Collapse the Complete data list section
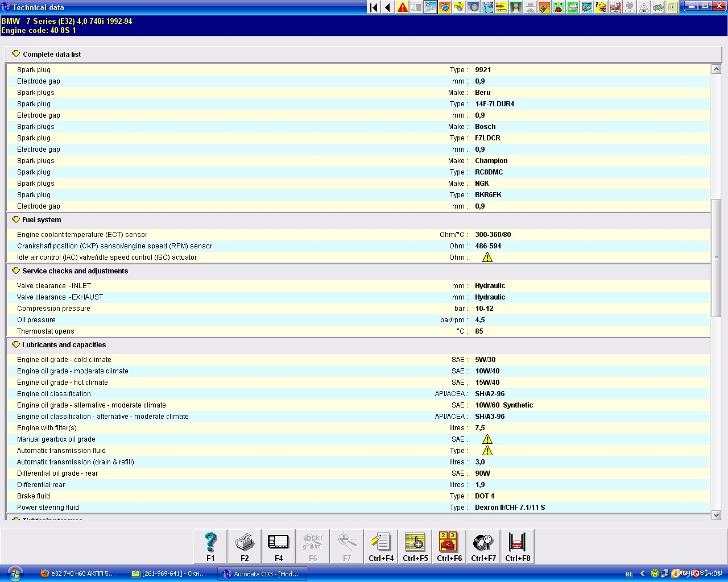The width and height of the screenshot is (728, 582). coord(16,54)
